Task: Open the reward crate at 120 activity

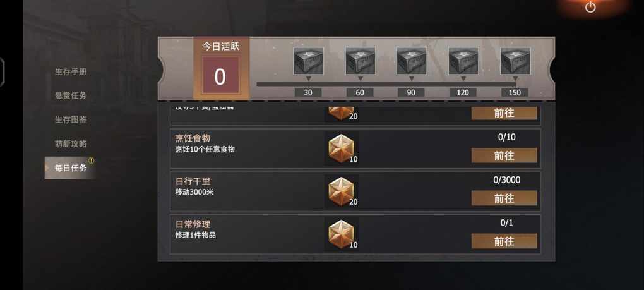Action: point(463,61)
